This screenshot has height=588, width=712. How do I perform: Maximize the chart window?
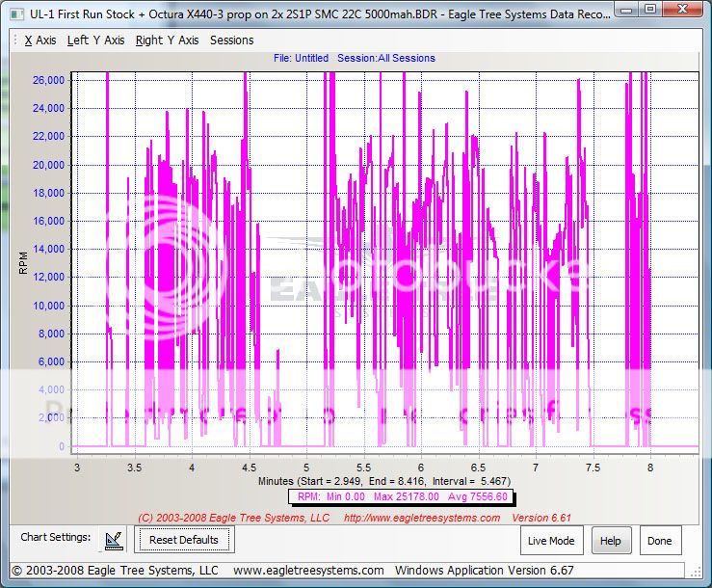coord(650,11)
